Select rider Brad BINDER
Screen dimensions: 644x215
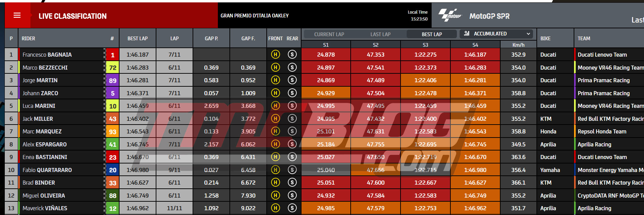39,183
